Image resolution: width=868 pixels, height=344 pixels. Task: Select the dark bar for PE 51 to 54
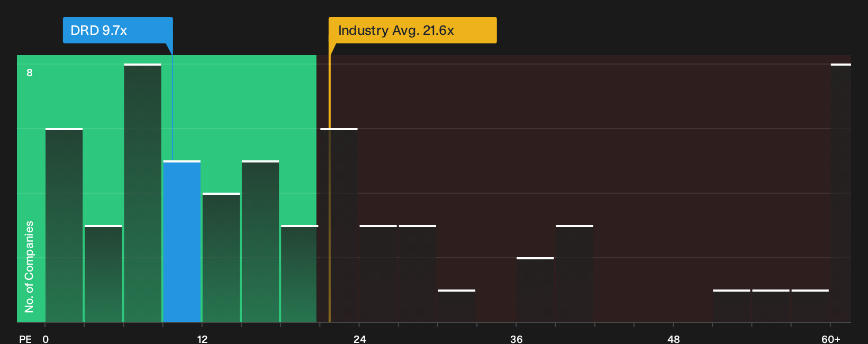731,306
